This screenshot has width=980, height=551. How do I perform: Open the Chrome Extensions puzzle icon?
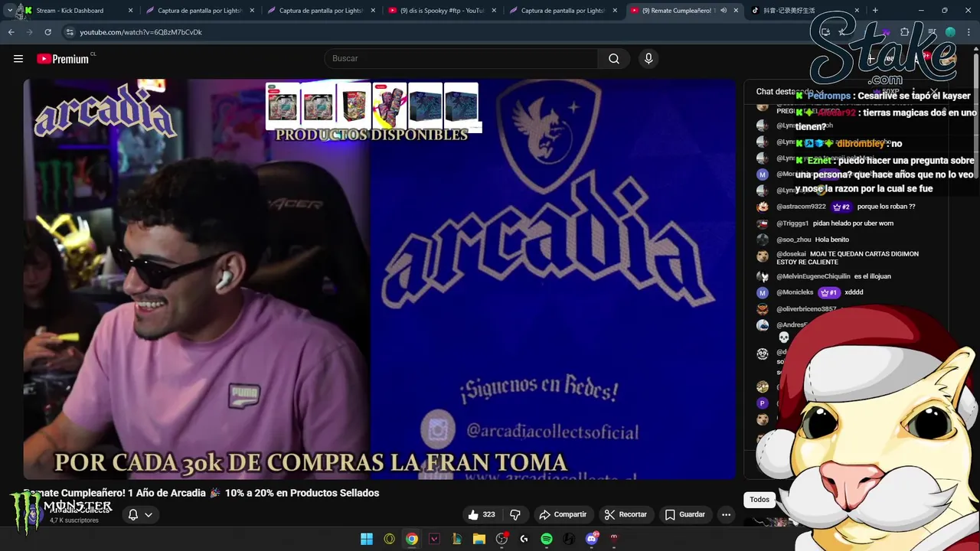coord(905,32)
